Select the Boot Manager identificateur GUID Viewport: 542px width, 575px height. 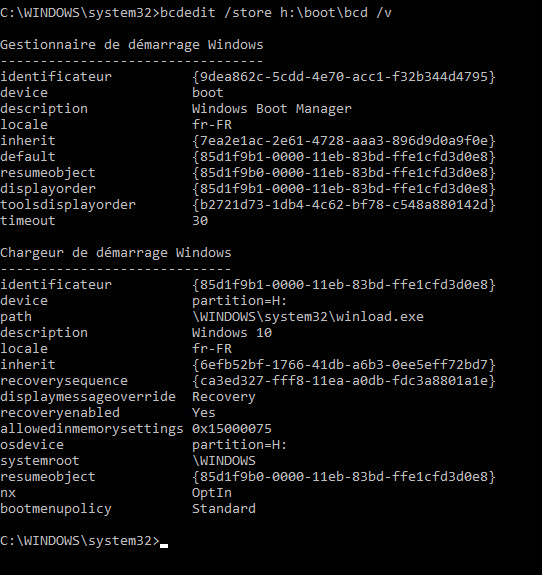click(x=344, y=77)
